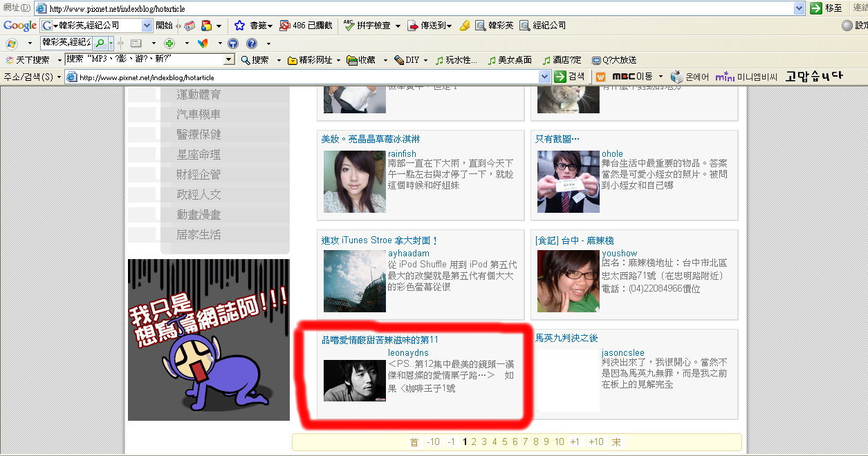
Task: Select the 政經人文 category
Action: point(198,195)
